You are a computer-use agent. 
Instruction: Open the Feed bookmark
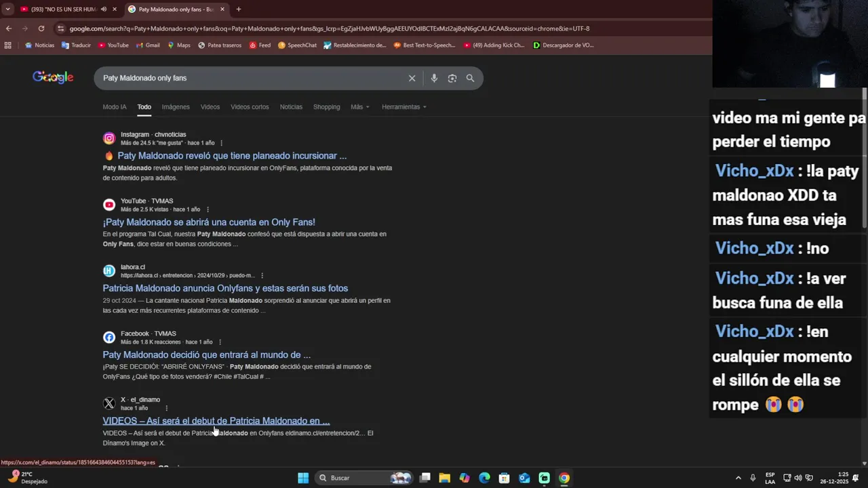[x=260, y=45]
